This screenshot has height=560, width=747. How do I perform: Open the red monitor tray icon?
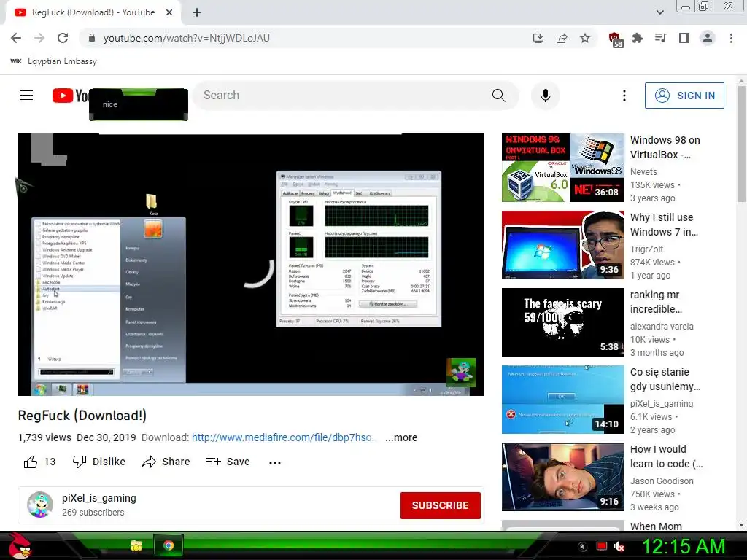(x=602, y=547)
